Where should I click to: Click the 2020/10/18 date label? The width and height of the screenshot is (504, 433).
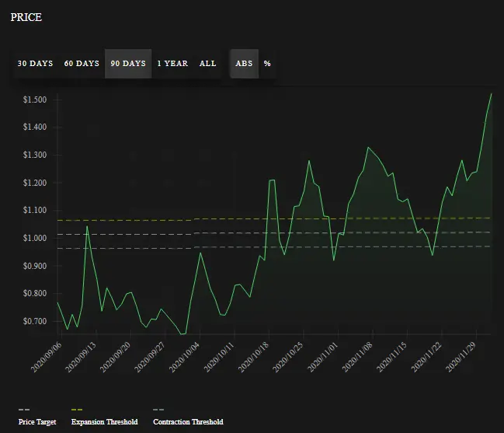pyautogui.click(x=254, y=357)
